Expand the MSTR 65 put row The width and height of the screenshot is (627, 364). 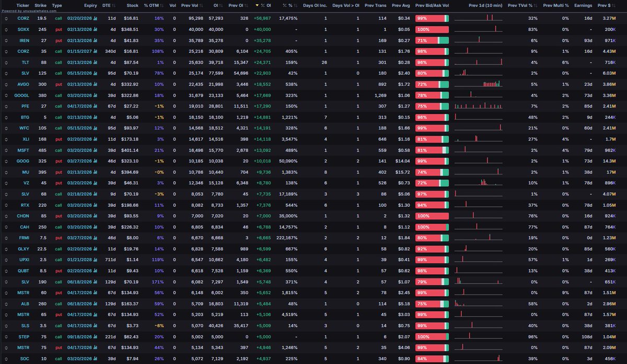click(6, 314)
